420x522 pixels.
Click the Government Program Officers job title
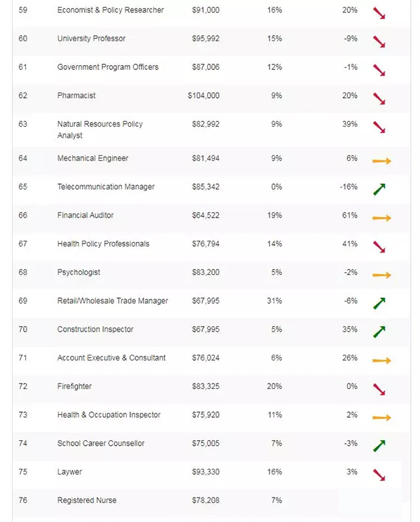pyautogui.click(x=108, y=67)
